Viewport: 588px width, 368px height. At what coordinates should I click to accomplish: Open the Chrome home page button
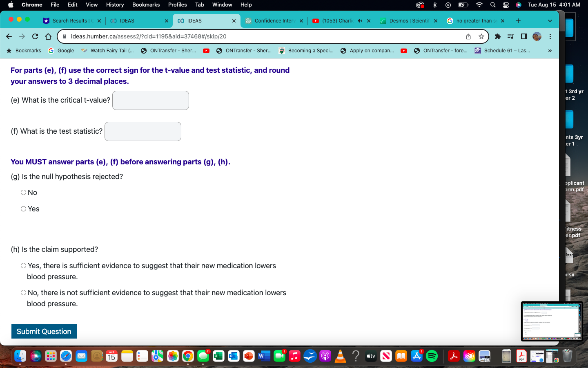pos(48,36)
